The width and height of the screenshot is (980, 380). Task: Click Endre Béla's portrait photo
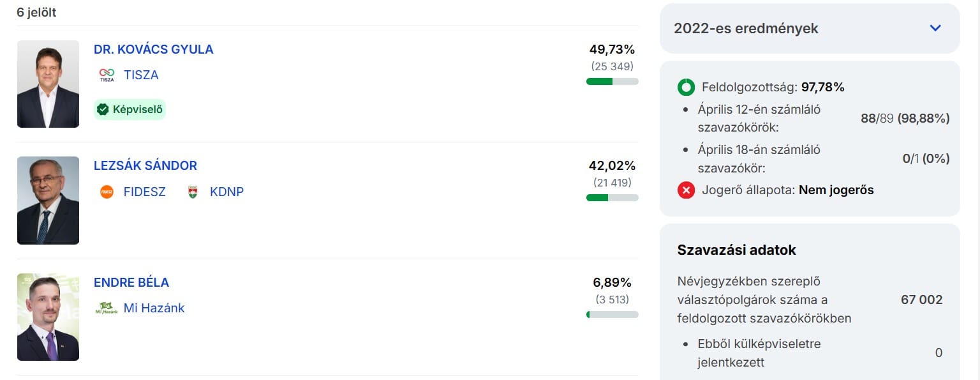(x=48, y=317)
